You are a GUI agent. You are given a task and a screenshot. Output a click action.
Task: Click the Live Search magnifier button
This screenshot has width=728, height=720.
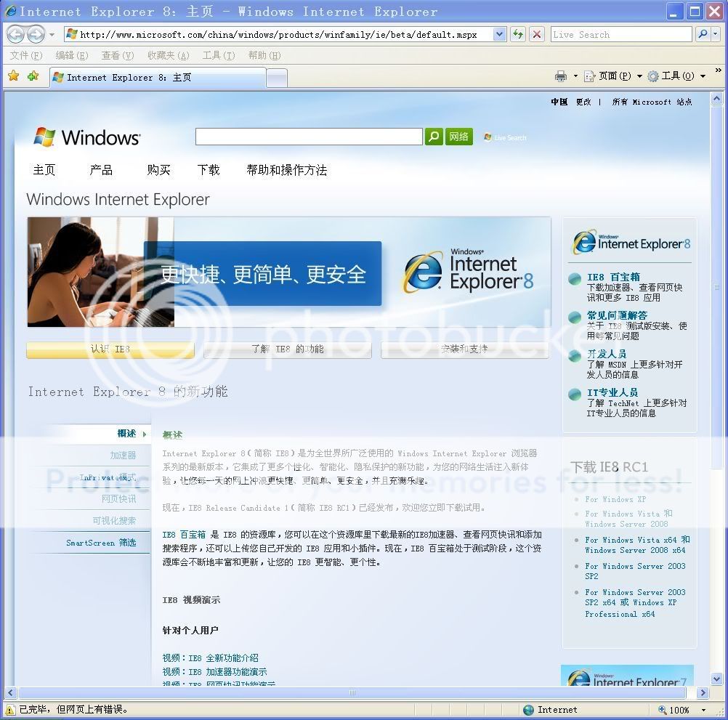point(703,34)
